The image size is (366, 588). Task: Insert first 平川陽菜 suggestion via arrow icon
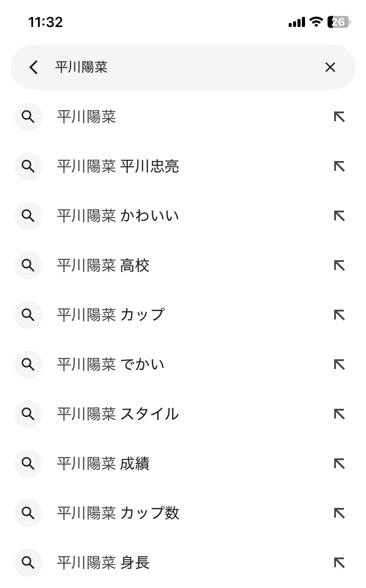click(339, 117)
